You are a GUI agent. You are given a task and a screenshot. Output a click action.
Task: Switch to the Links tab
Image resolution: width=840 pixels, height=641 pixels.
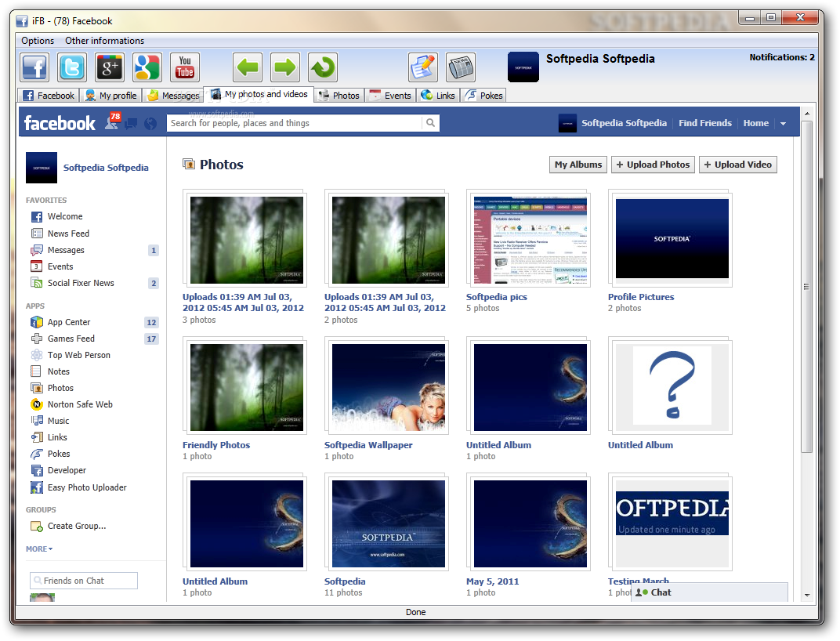coord(438,96)
